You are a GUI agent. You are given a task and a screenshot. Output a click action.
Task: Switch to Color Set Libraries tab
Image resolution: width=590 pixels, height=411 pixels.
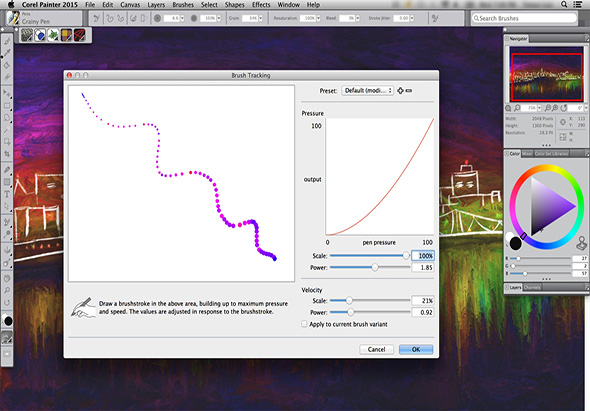(x=551, y=154)
